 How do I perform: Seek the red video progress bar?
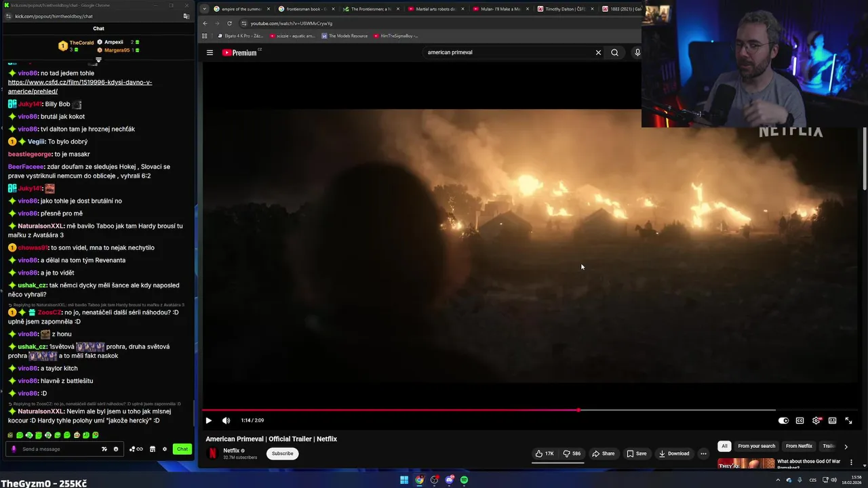pyautogui.click(x=489, y=410)
